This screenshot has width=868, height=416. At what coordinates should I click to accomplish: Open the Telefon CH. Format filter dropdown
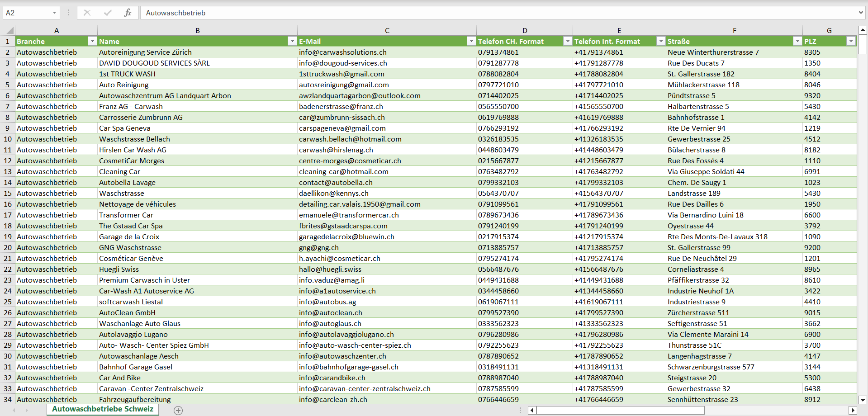click(x=568, y=41)
